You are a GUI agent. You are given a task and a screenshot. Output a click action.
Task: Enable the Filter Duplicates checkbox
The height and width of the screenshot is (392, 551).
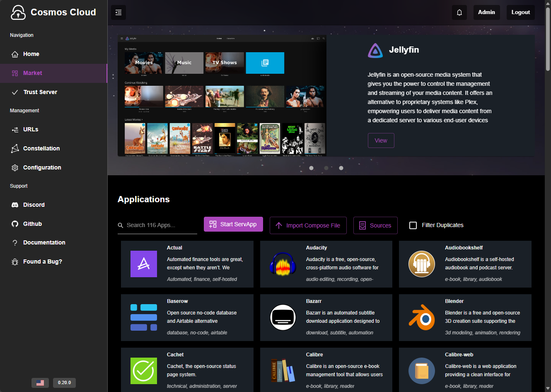(x=413, y=225)
